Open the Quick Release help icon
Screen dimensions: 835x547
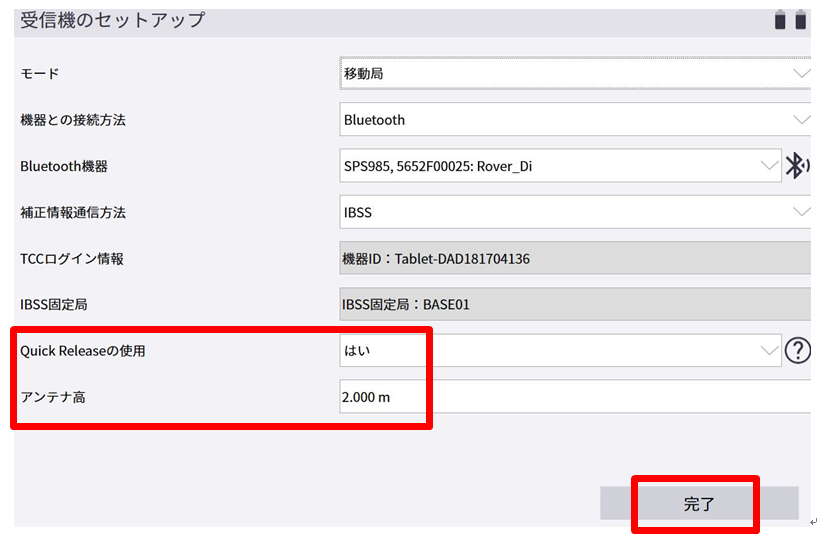(797, 351)
